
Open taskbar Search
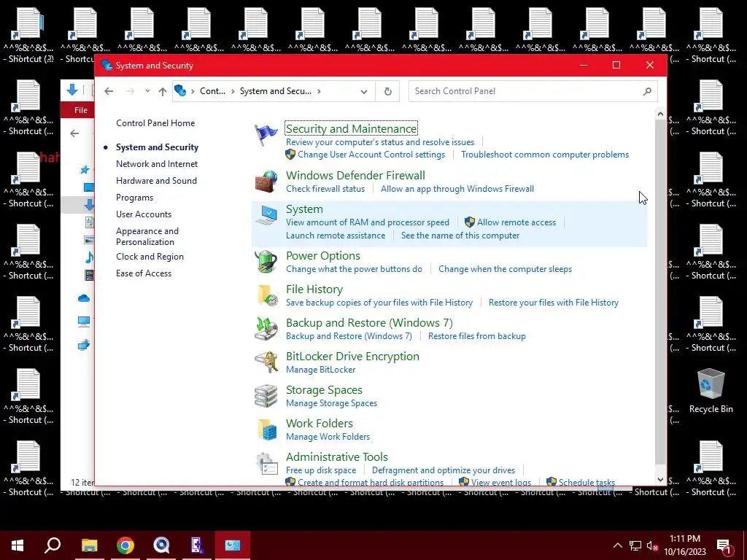click(53, 545)
